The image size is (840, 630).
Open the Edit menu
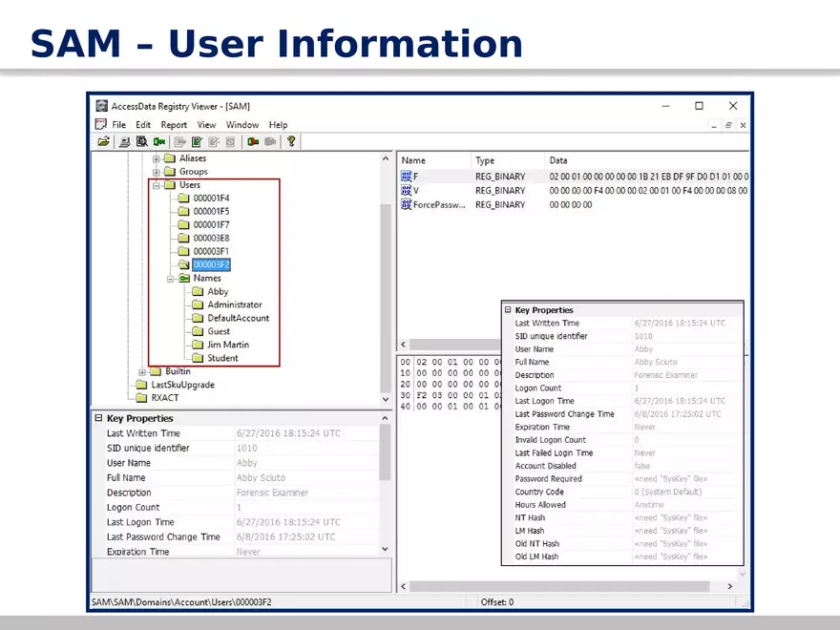[143, 124]
